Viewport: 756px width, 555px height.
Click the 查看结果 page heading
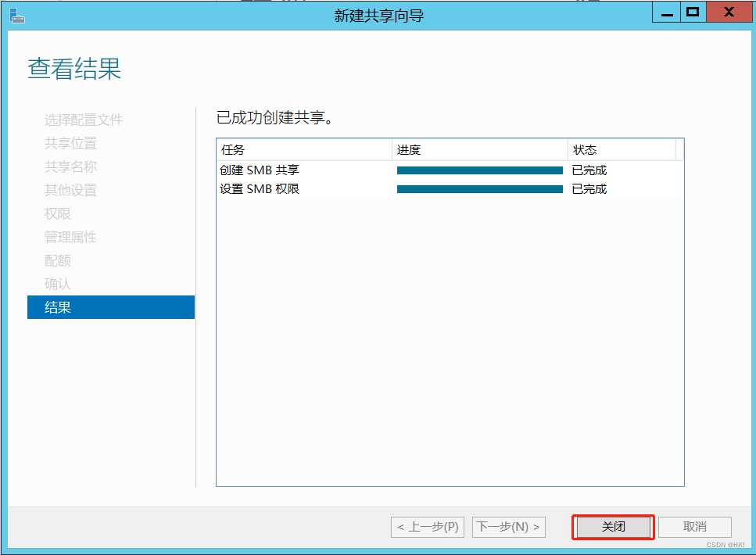[74, 69]
